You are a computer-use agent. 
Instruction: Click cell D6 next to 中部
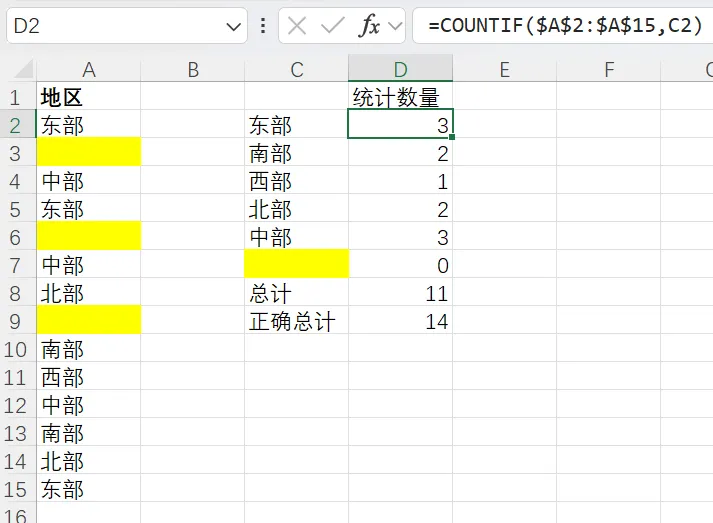coord(401,238)
